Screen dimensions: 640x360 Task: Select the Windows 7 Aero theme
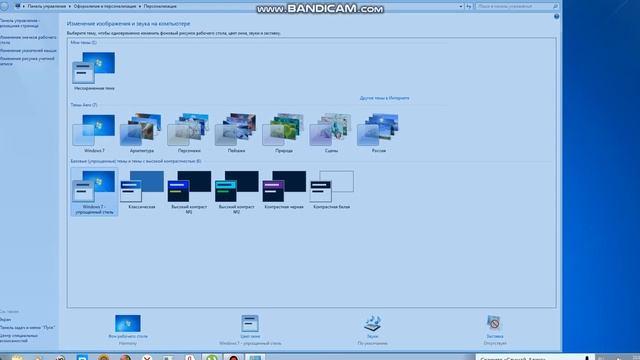point(94,133)
